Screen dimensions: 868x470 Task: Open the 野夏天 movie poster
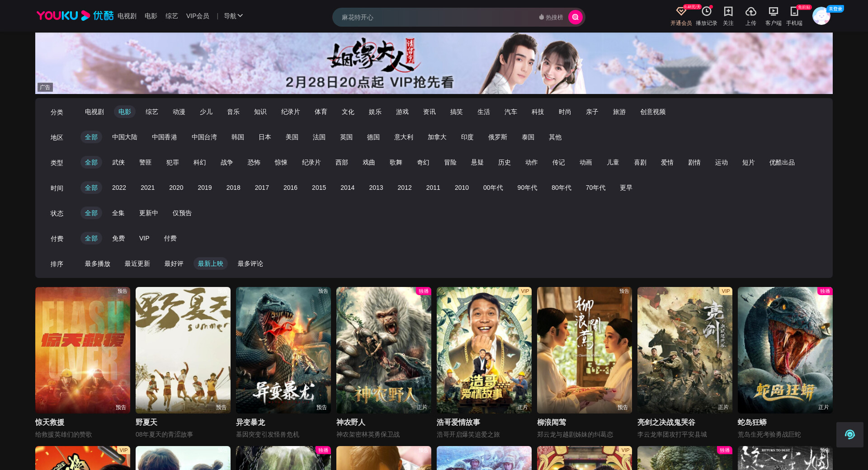tap(183, 350)
